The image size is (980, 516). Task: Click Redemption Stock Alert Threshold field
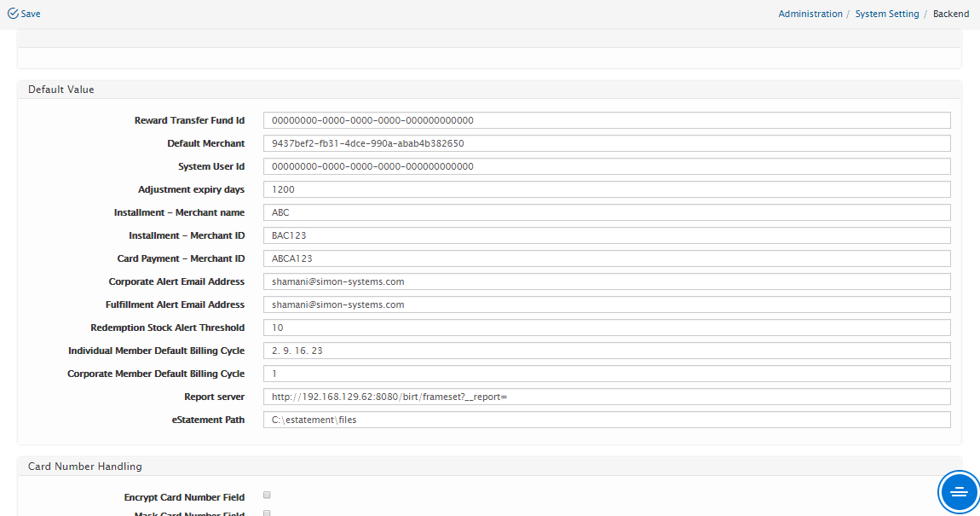pos(606,328)
